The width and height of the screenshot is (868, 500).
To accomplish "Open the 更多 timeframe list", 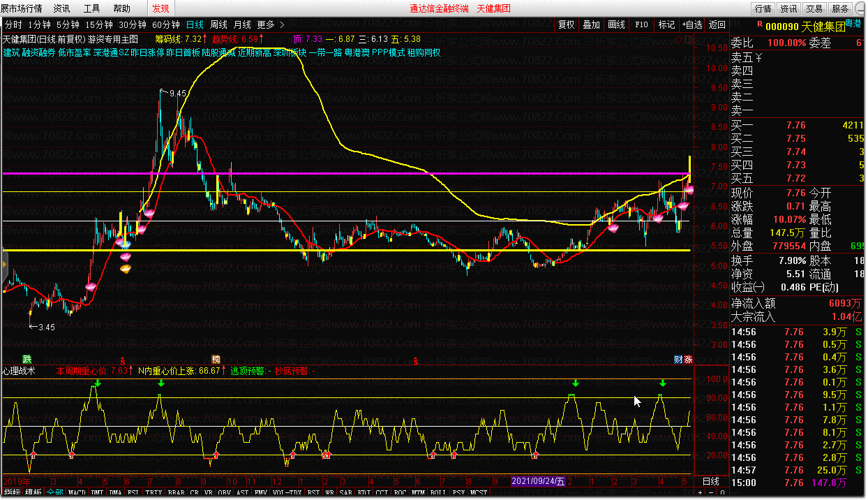I will [x=270, y=24].
